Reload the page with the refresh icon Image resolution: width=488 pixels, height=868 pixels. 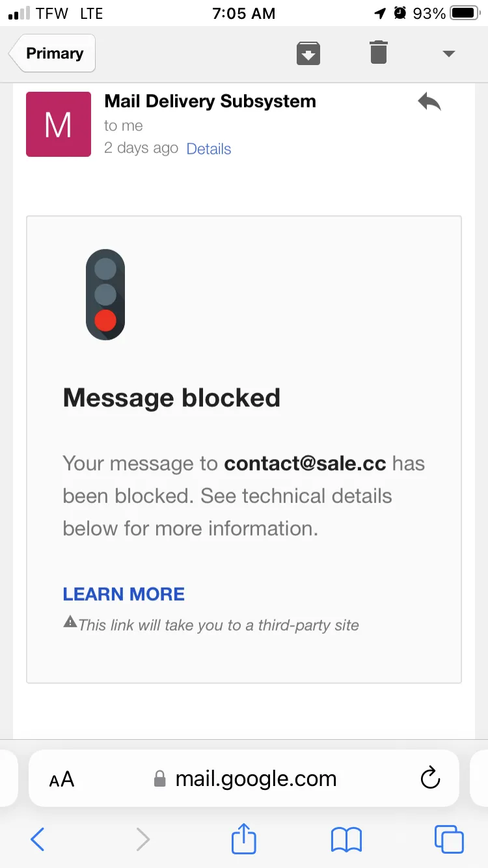430,778
